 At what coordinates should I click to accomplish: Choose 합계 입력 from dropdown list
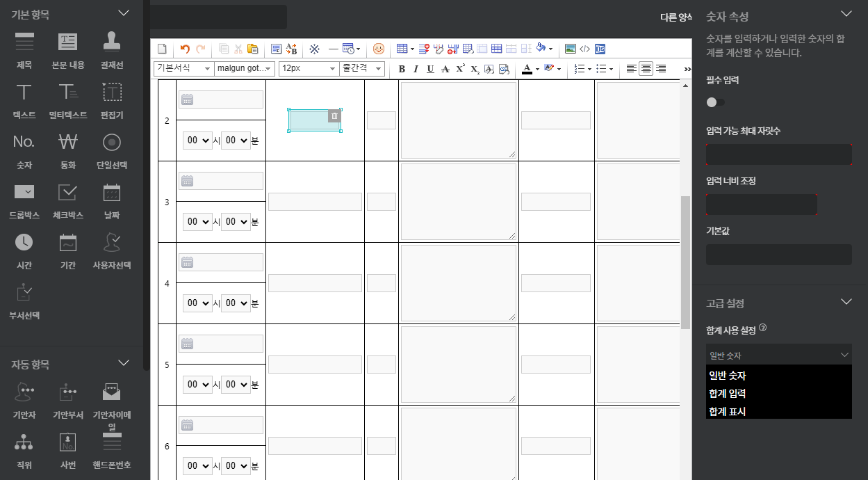(x=727, y=394)
